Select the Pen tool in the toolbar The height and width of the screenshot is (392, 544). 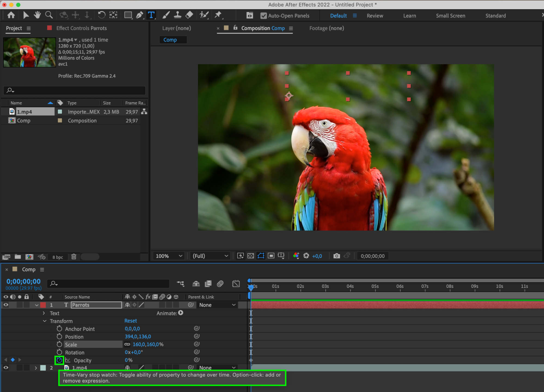coord(140,15)
